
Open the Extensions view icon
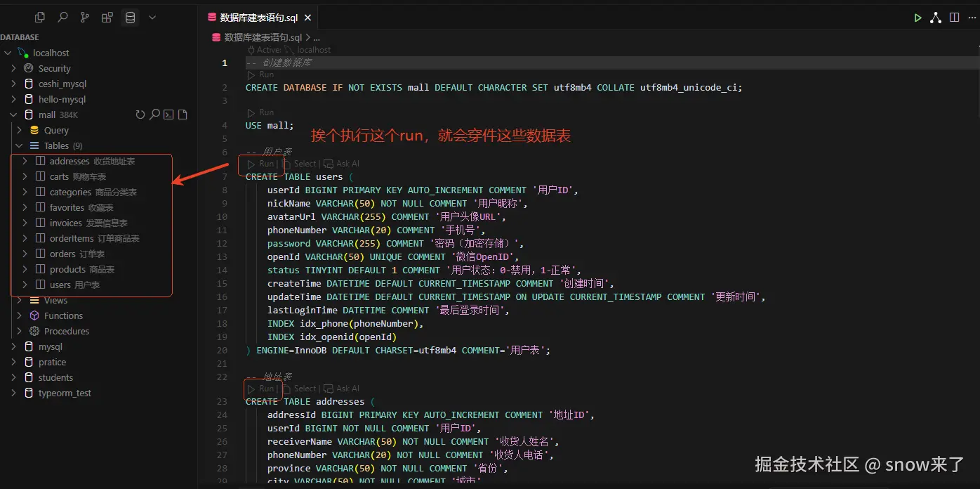click(107, 18)
